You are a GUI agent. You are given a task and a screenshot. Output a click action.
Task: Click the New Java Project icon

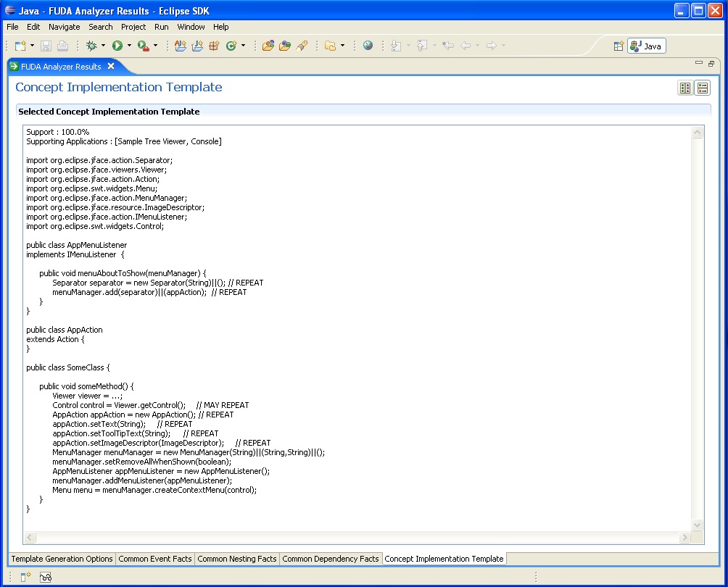pyautogui.click(x=180, y=46)
